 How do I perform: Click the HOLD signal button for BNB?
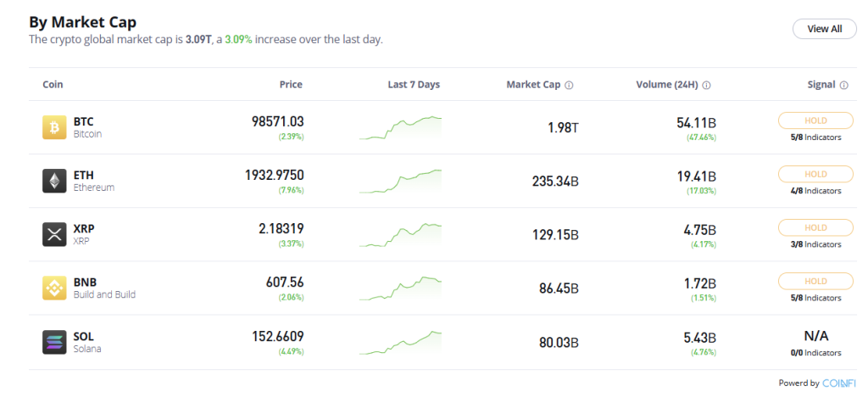(x=815, y=282)
